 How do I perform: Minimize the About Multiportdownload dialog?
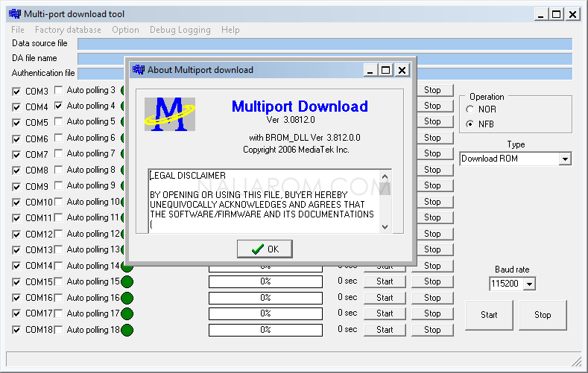(x=370, y=70)
